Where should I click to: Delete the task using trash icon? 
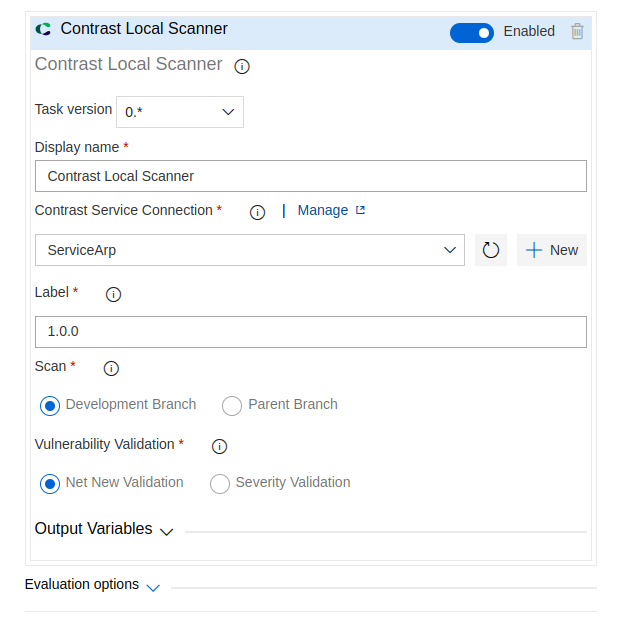point(577,31)
